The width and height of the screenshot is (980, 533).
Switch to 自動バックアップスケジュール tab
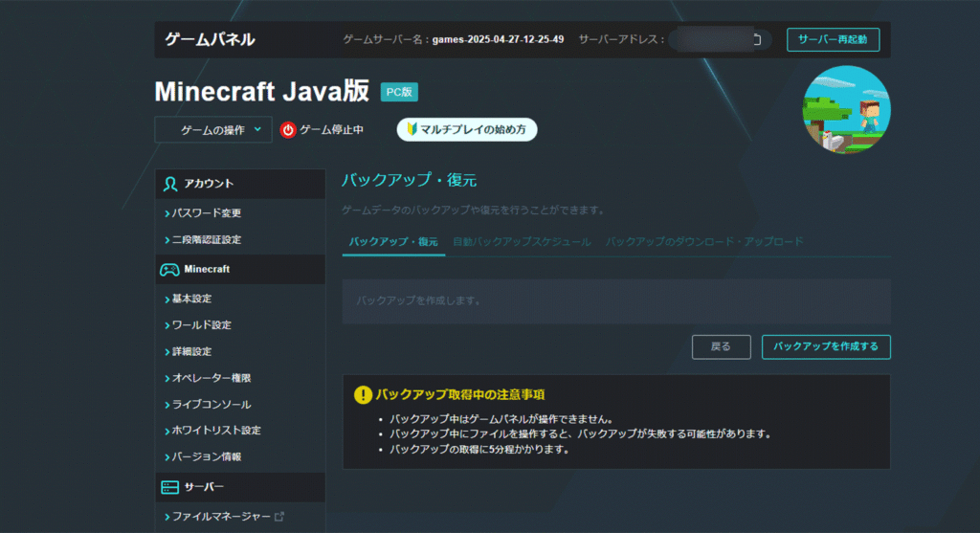(x=522, y=242)
